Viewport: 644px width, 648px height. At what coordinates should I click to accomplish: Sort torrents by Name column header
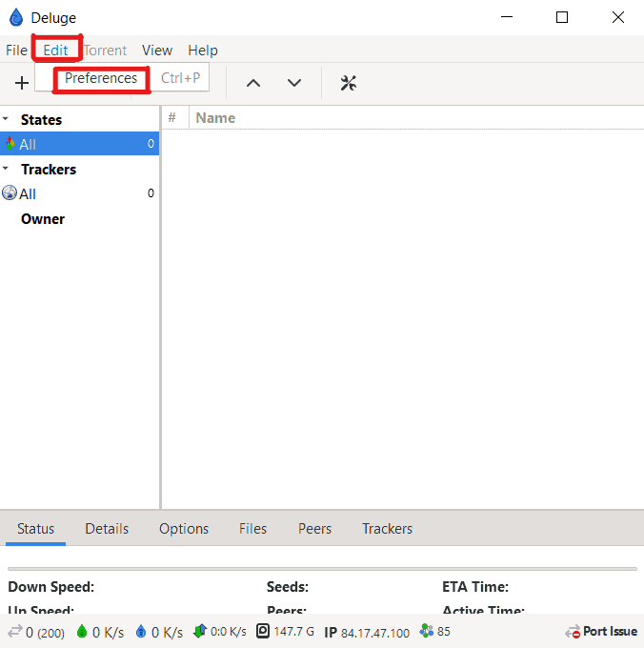(x=215, y=118)
